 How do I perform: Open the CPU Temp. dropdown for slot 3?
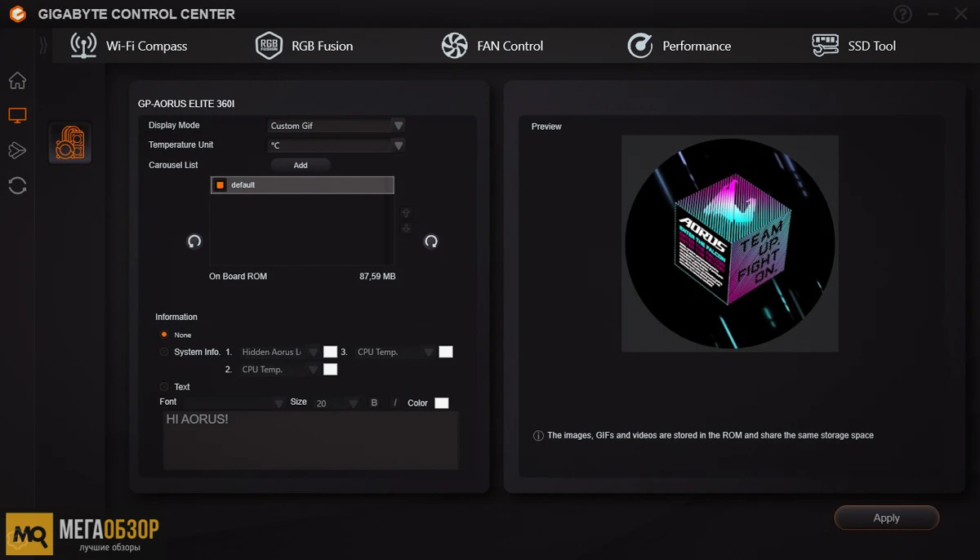click(395, 352)
